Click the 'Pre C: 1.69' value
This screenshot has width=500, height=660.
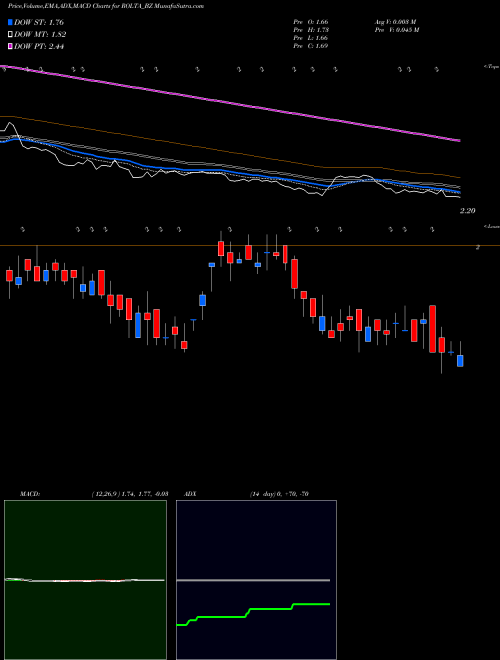tap(311, 46)
